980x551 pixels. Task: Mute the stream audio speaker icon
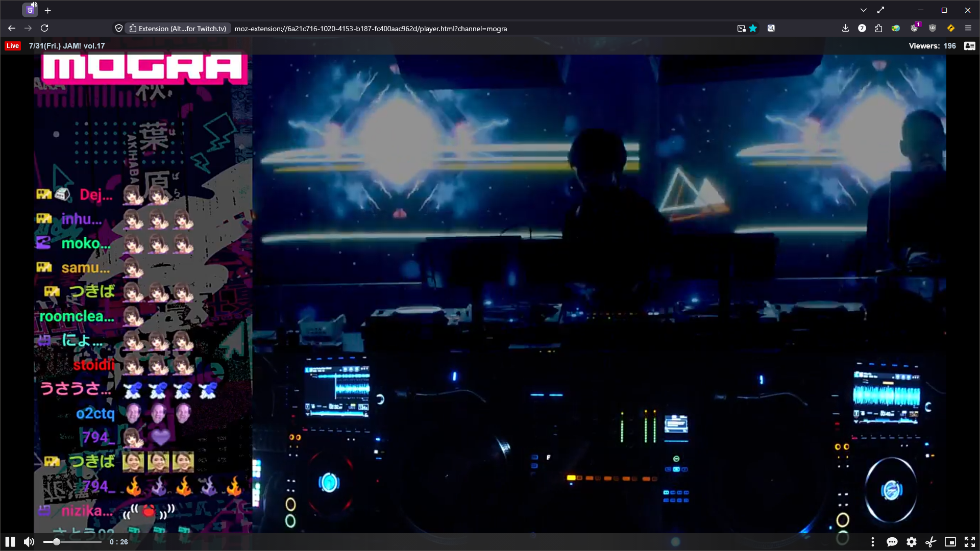pyautogui.click(x=29, y=542)
